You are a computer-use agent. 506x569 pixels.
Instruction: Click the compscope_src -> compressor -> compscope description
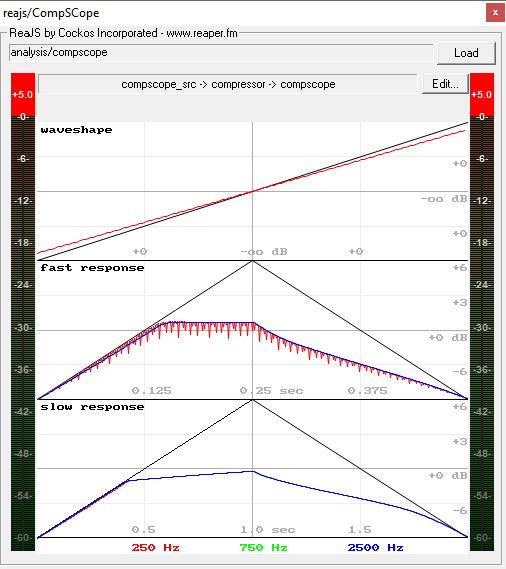tap(228, 84)
